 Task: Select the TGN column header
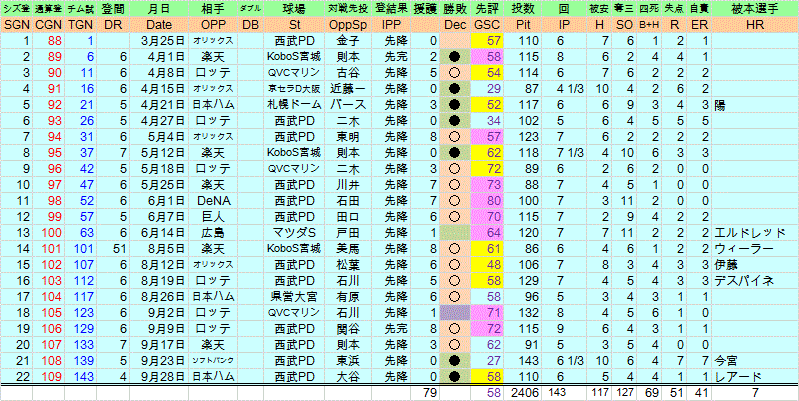[81, 24]
